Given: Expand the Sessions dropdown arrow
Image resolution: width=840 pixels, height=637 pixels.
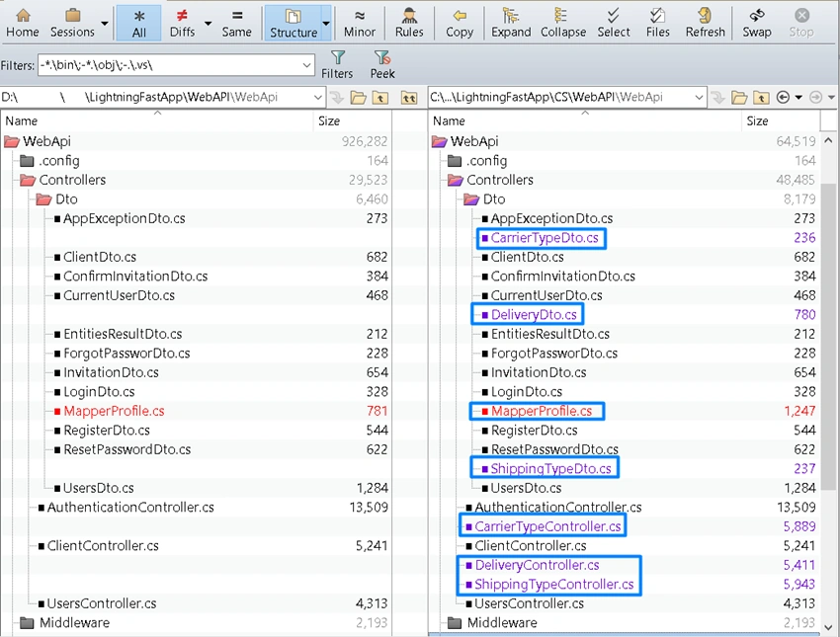Looking at the screenshot, I should pos(105,23).
